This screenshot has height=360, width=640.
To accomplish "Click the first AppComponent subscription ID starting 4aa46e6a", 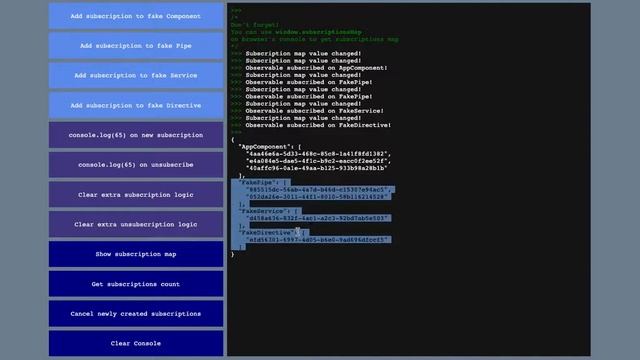I will pos(317,154).
